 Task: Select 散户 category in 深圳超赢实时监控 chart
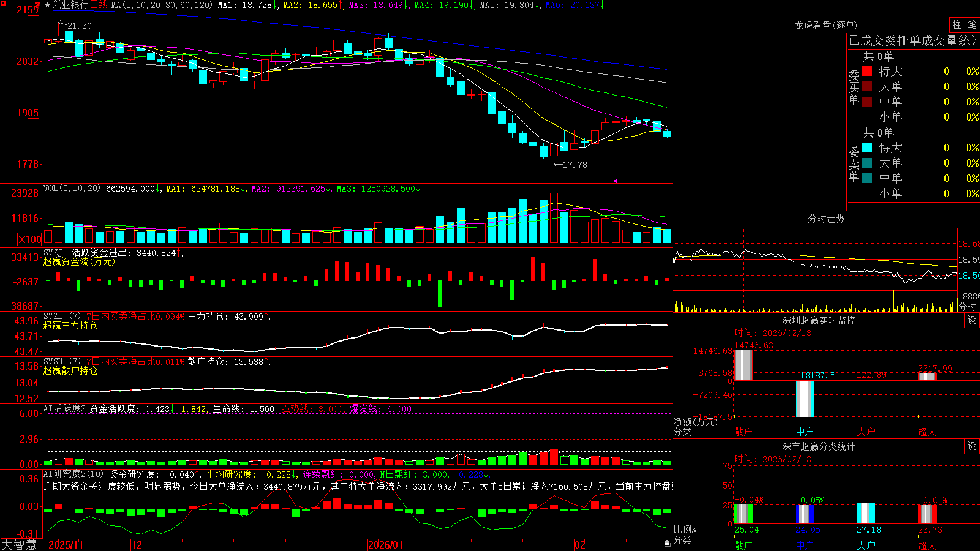click(744, 432)
